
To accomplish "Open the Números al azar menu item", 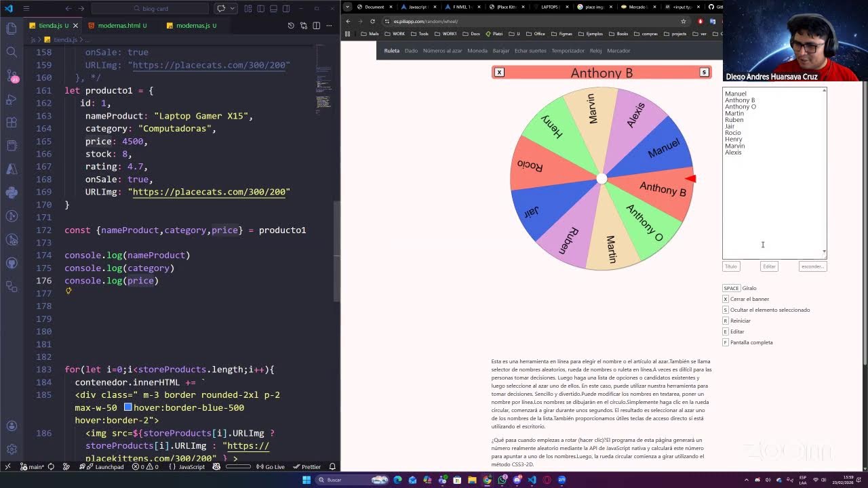I will coord(442,51).
